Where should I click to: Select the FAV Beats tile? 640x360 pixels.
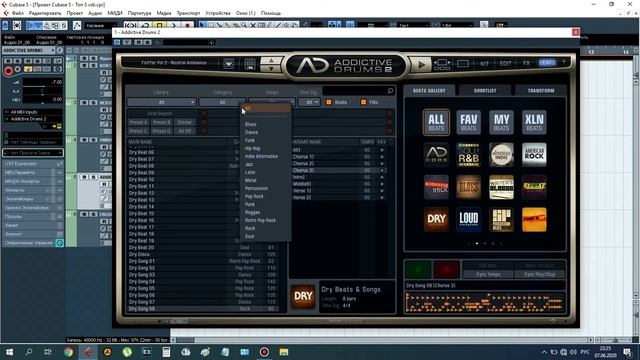point(469,122)
